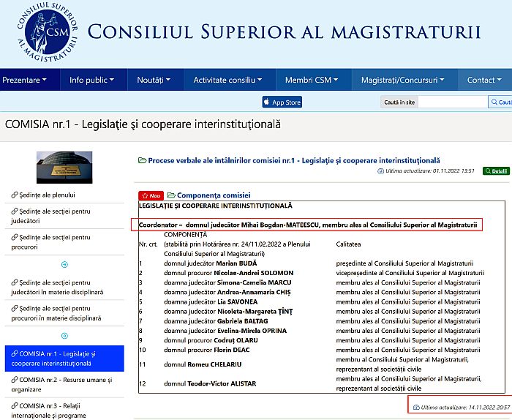Click link icon beside COMISIA nr.3
The width and height of the screenshot is (512, 420).
15,405
